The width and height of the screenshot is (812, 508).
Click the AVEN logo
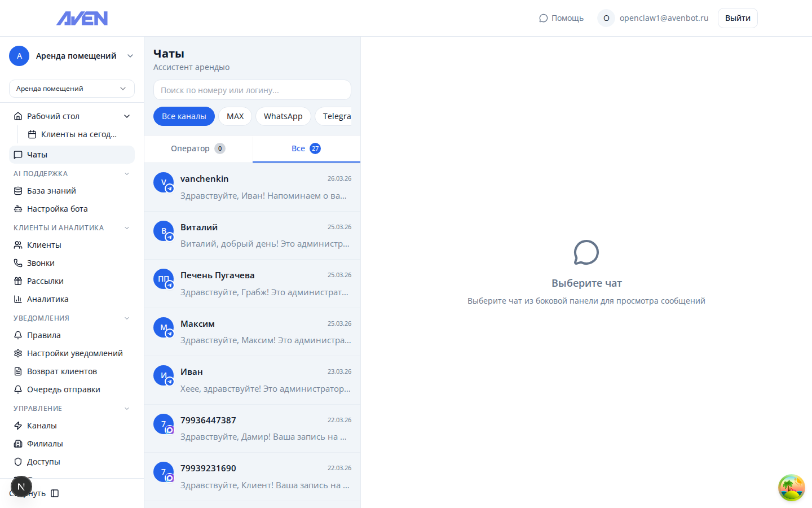pyautogui.click(x=82, y=19)
